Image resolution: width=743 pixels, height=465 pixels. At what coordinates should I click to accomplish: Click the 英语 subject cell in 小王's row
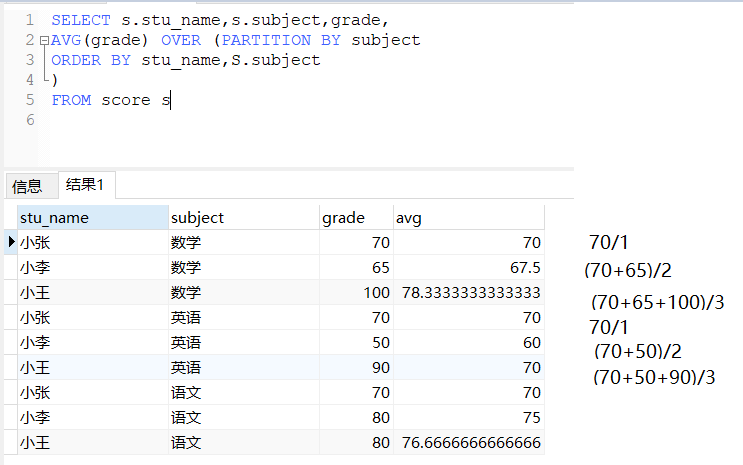(x=244, y=367)
